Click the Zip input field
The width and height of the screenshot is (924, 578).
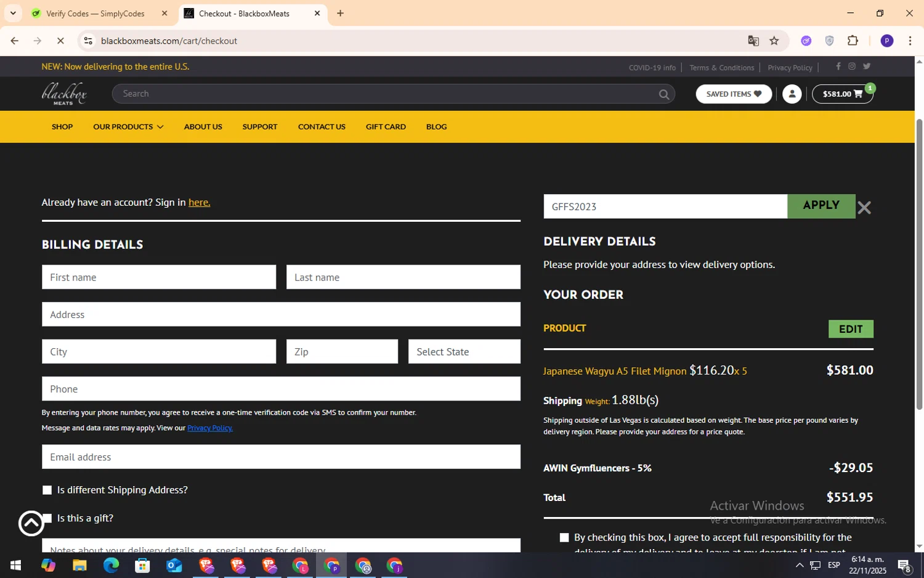click(x=342, y=351)
